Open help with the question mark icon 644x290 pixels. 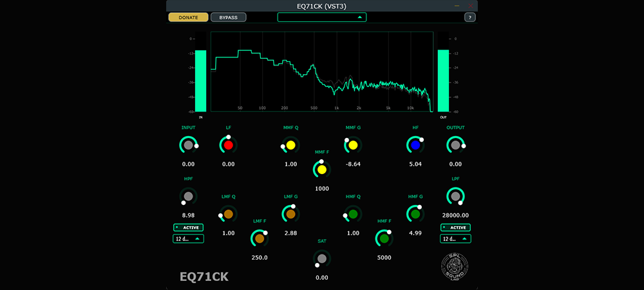(x=470, y=17)
